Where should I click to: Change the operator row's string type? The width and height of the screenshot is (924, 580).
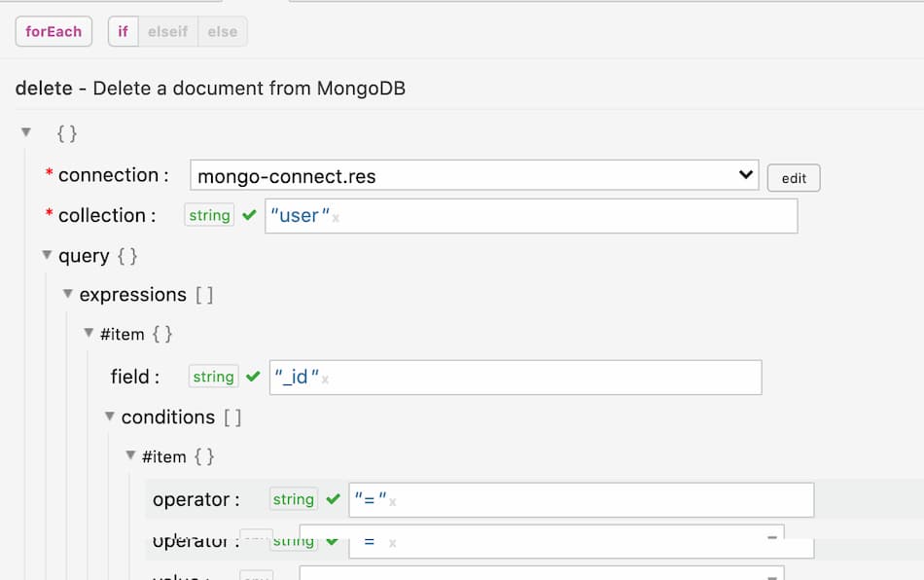click(x=294, y=499)
